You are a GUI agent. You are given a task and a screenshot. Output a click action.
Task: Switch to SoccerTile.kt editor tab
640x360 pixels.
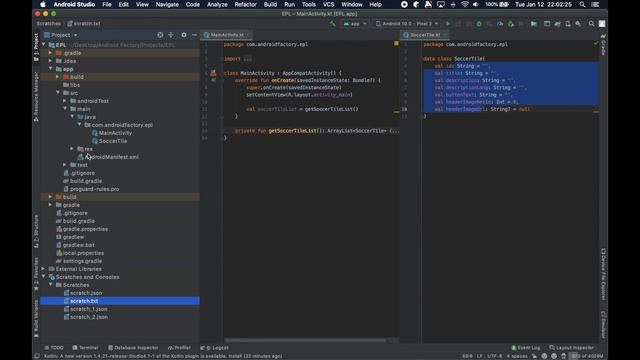point(425,35)
